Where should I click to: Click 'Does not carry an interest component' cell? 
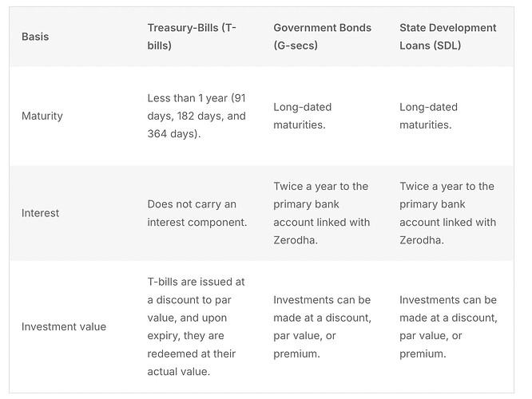pyautogui.click(x=197, y=213)
